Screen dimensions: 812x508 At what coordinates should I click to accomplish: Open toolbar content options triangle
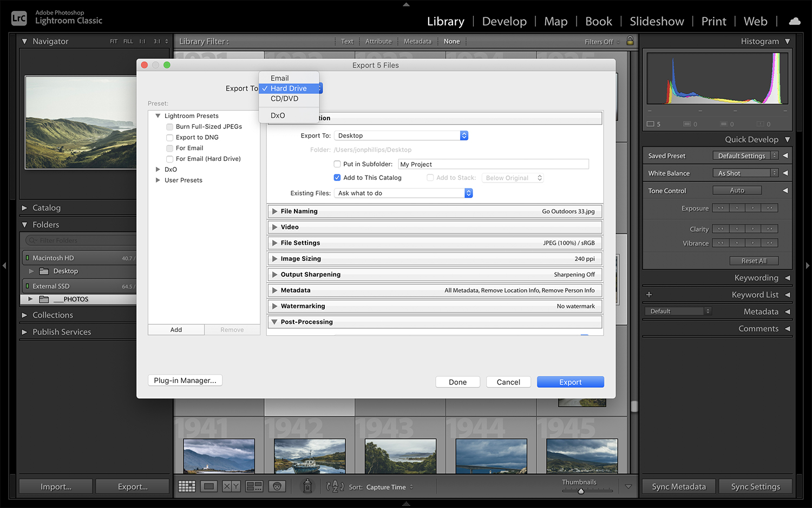point(628,486)
